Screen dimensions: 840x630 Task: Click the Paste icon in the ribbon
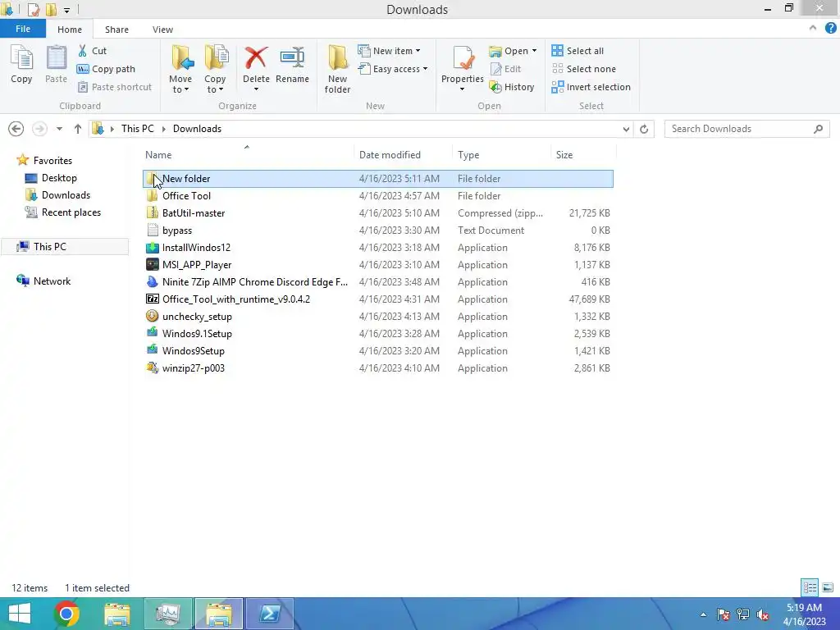coord(56,64)
